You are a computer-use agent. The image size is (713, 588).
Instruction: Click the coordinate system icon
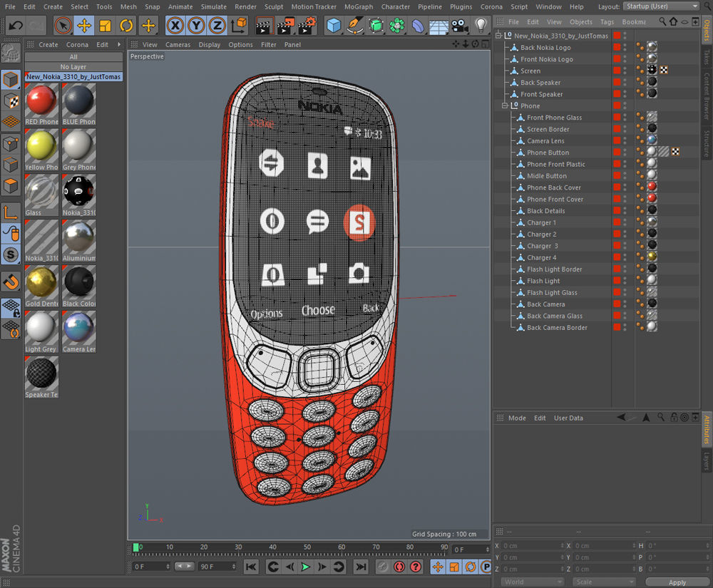click(239, 26)
